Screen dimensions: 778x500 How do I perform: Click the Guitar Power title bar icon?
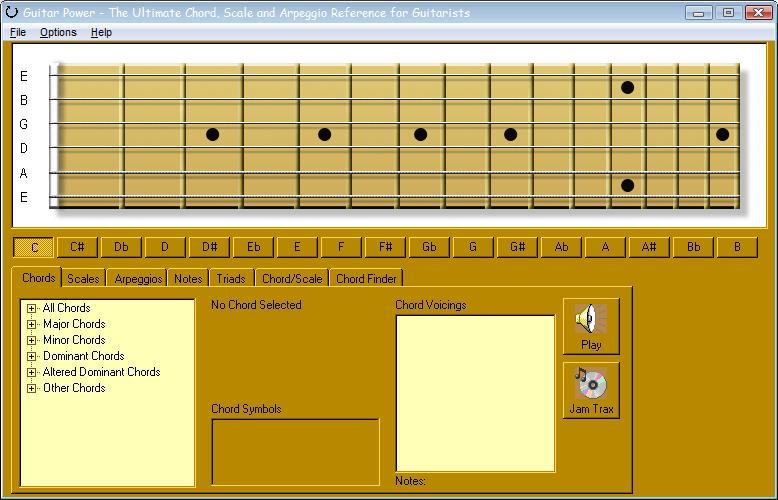(x=11, y=12)
